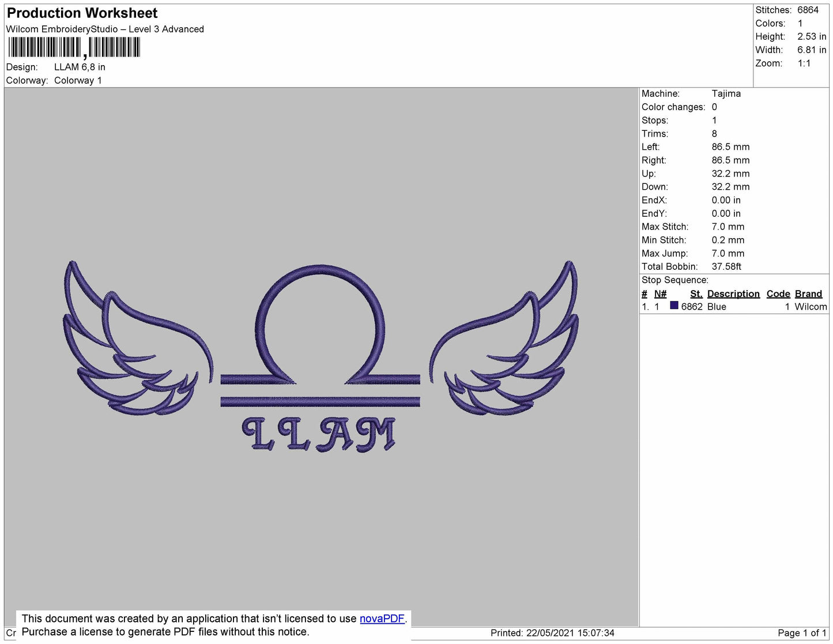Click the novaPDF link
This screenshot has width=833, height=644.
click(382, 619)
